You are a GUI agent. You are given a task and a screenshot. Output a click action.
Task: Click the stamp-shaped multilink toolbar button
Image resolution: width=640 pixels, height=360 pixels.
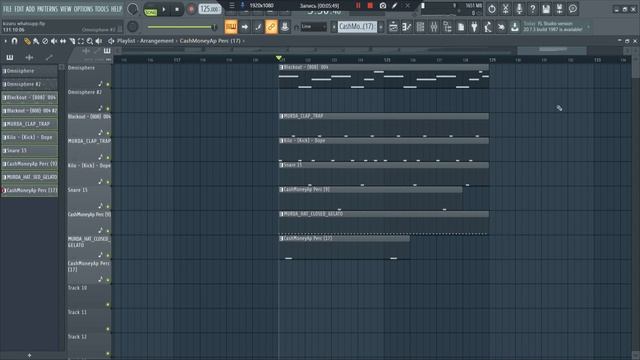[x=285, y=27]
